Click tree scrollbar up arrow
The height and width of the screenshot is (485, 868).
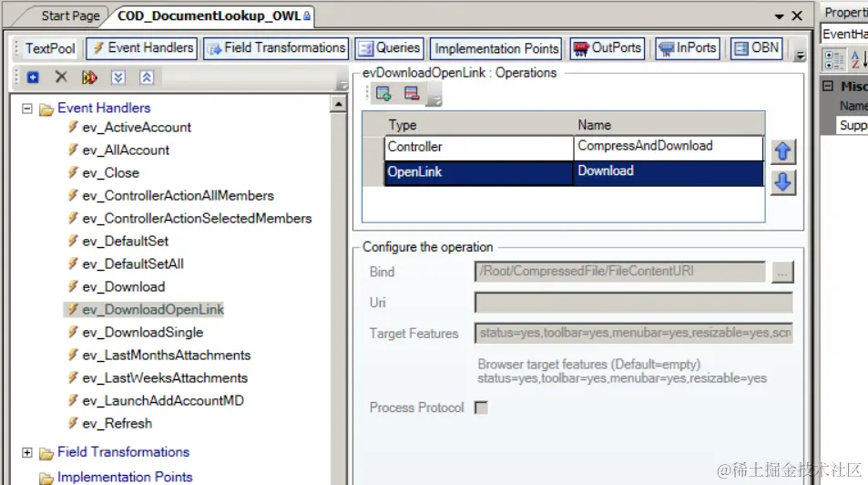tap(338, 104)
